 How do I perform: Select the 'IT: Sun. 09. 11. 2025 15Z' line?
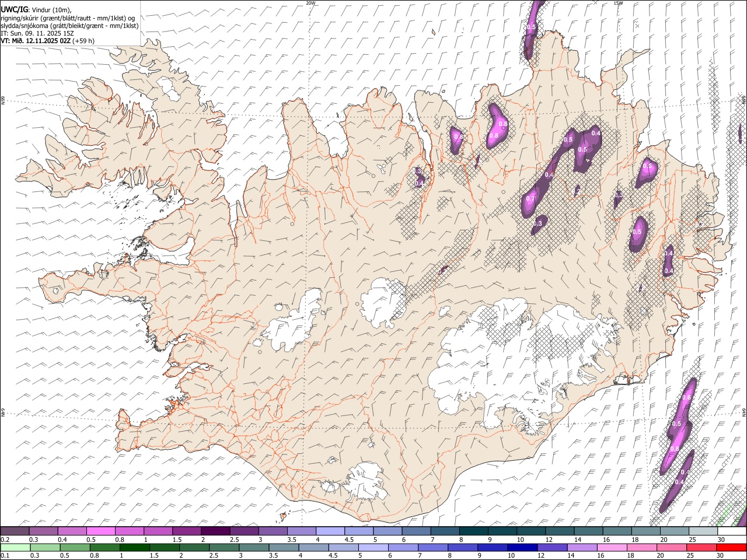coord(37,33)
